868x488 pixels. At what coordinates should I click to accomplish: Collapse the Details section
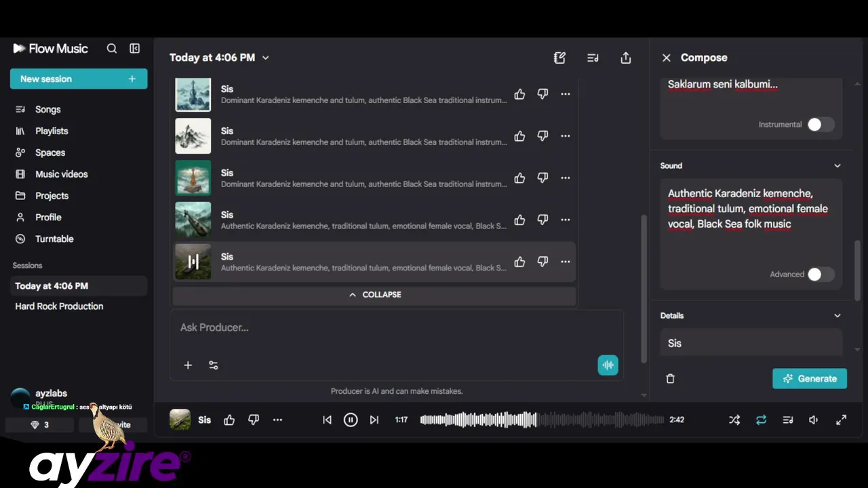pos(837,316)
